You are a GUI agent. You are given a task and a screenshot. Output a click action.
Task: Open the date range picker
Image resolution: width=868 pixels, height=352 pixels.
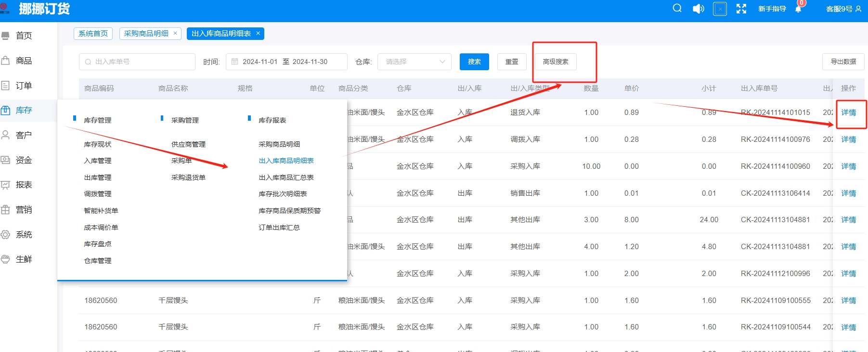coord(286,62)
